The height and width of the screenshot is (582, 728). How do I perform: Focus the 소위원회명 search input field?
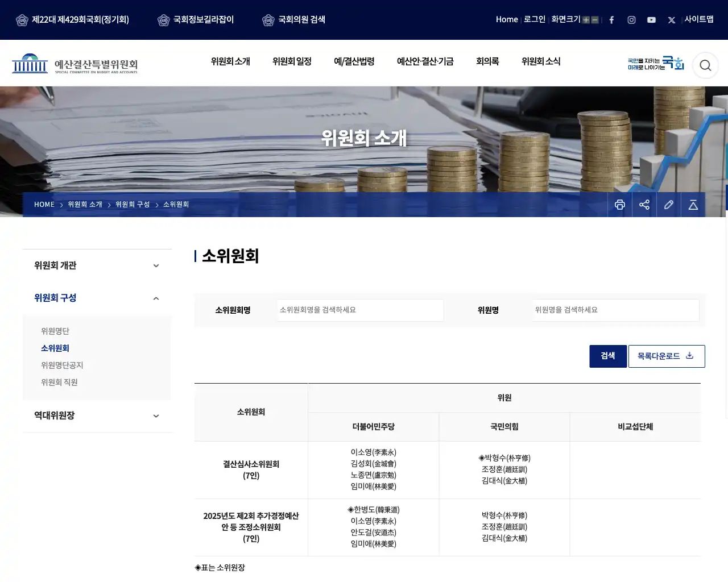click(360, 310)
